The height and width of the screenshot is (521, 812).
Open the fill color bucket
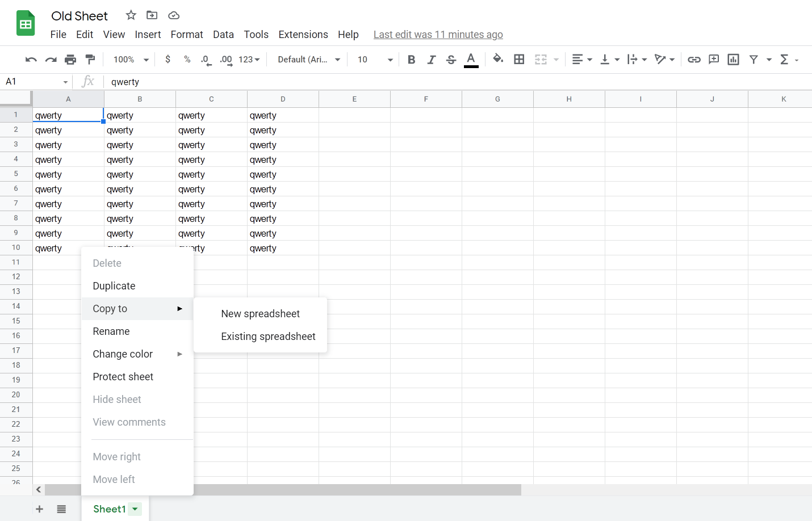click(498, 59)
